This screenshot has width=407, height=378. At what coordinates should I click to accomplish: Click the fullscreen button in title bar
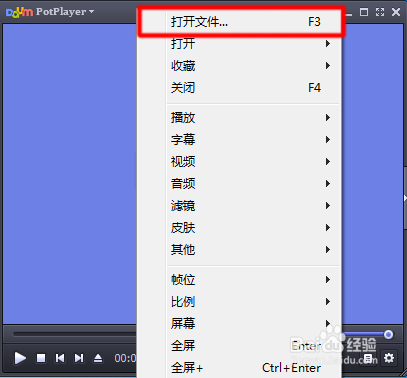point(380,12)
